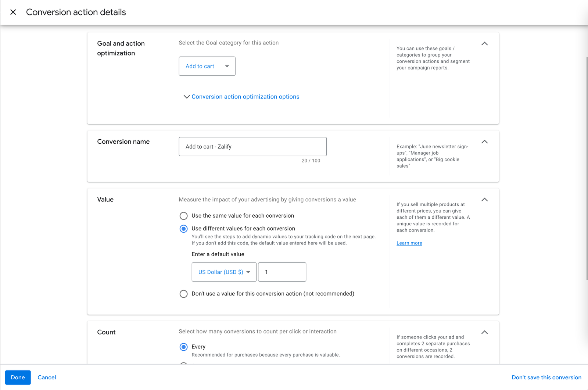Expand Conversion action optimization options

pyautogui.click(x=245, y=97)
